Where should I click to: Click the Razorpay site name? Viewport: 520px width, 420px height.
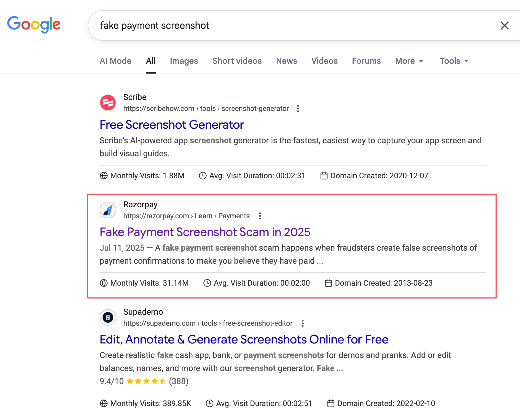[140, 205]
